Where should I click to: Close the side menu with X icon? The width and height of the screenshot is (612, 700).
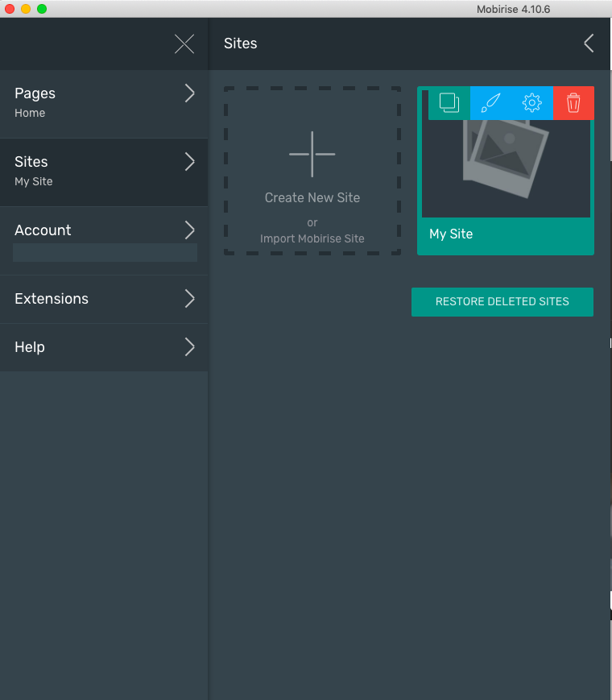coord(184,43)
